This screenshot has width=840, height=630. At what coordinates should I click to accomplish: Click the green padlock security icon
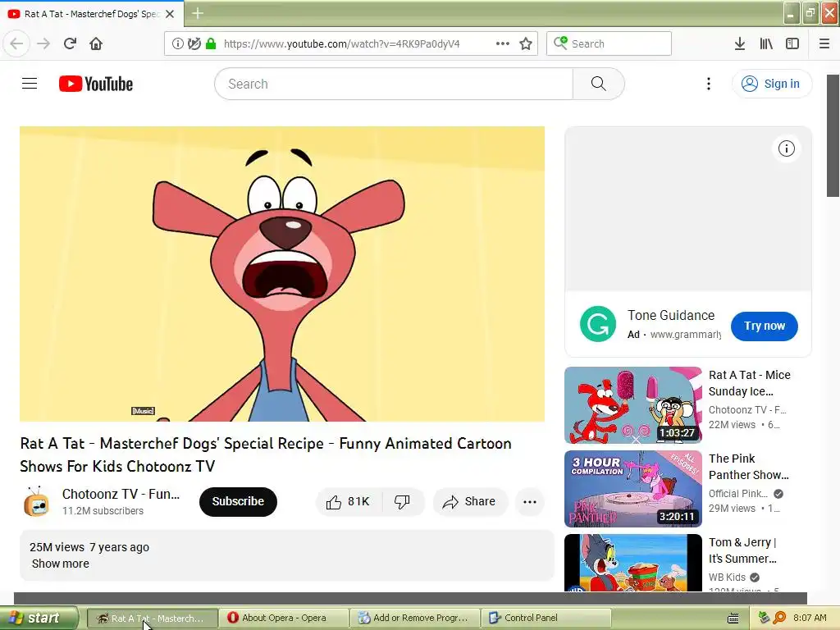pyautogui.click(x=211, y=43)
